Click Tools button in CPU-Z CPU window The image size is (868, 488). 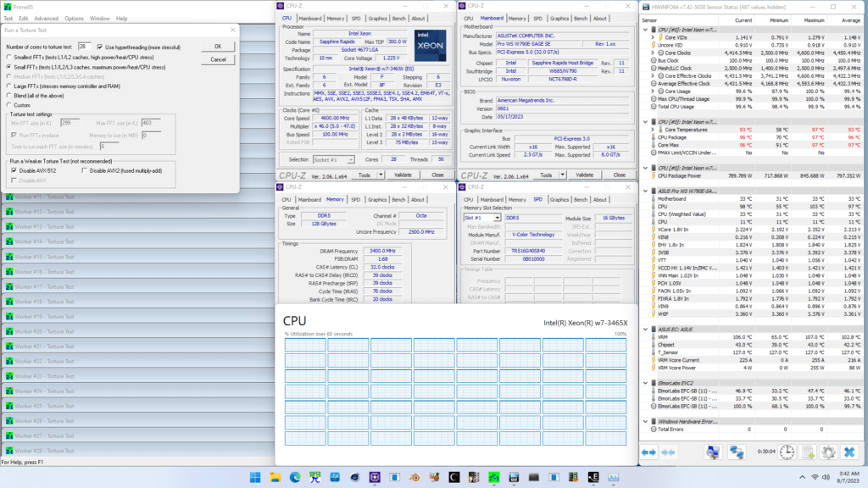(364, 175)
